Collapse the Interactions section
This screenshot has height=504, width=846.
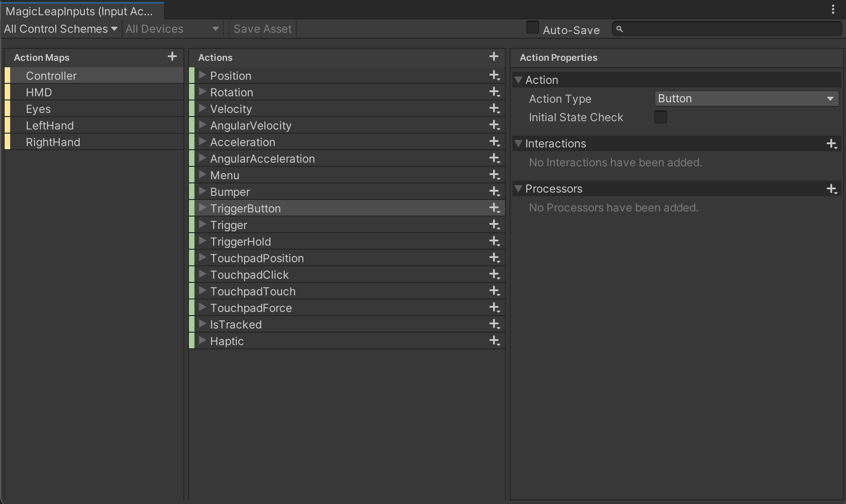click(518, 144)
